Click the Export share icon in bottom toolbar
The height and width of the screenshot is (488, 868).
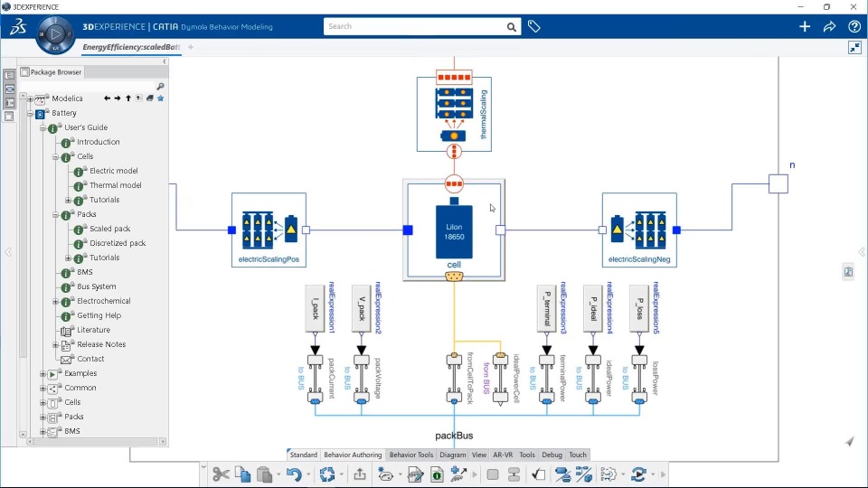pyautogui.click(x=360, y=474)
